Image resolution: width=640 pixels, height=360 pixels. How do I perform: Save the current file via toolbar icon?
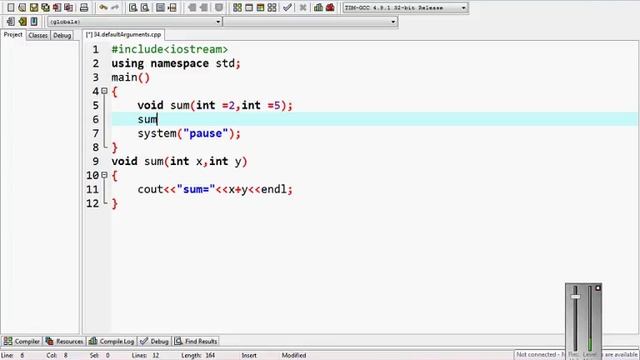point(33,7)
